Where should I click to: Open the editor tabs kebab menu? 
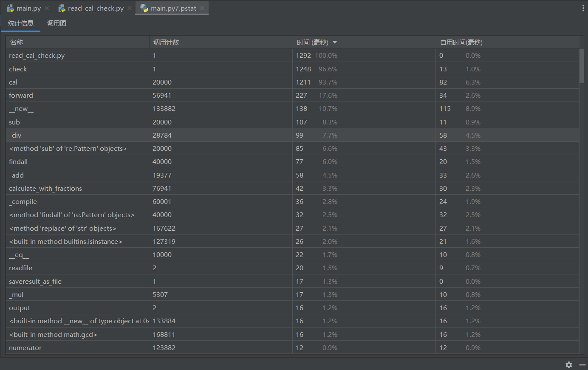(583, 8)
